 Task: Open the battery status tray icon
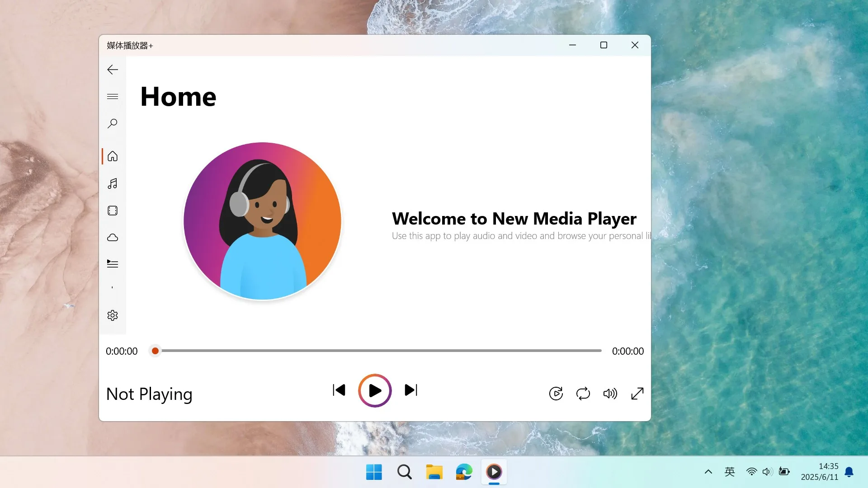784,472
